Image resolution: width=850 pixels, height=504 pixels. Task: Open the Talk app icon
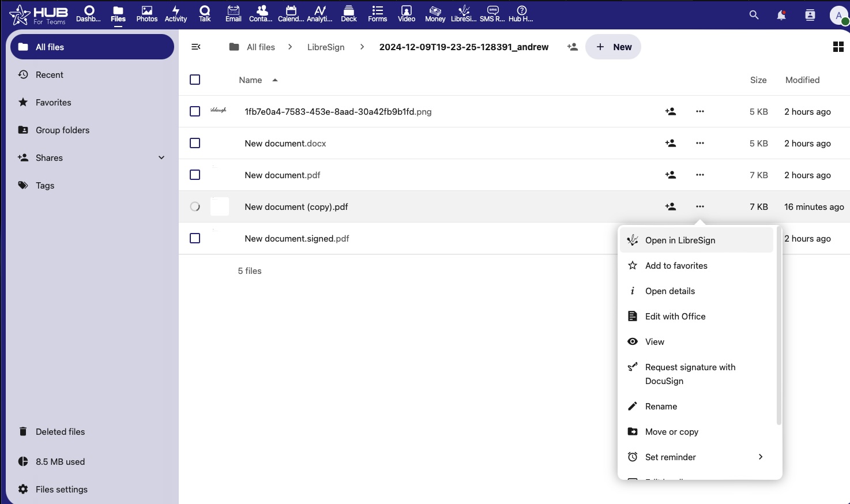(205, 14)
